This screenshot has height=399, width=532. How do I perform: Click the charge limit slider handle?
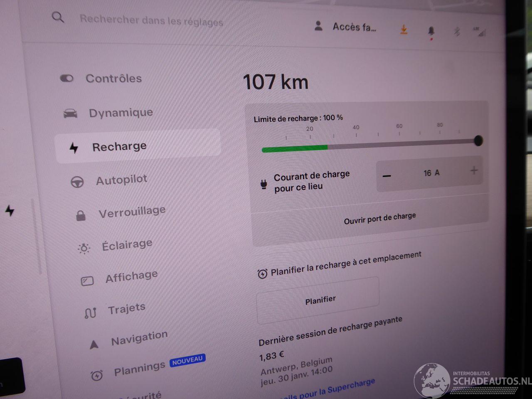(x=478, y=140)
